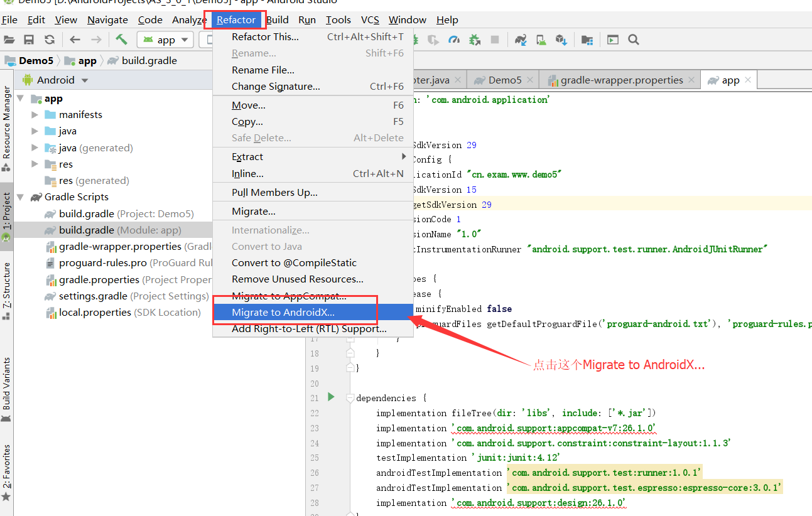The height and width of the screenshot is (516, 812).
Task: Choose Rename File... menu item
Action: coord(313,70)
